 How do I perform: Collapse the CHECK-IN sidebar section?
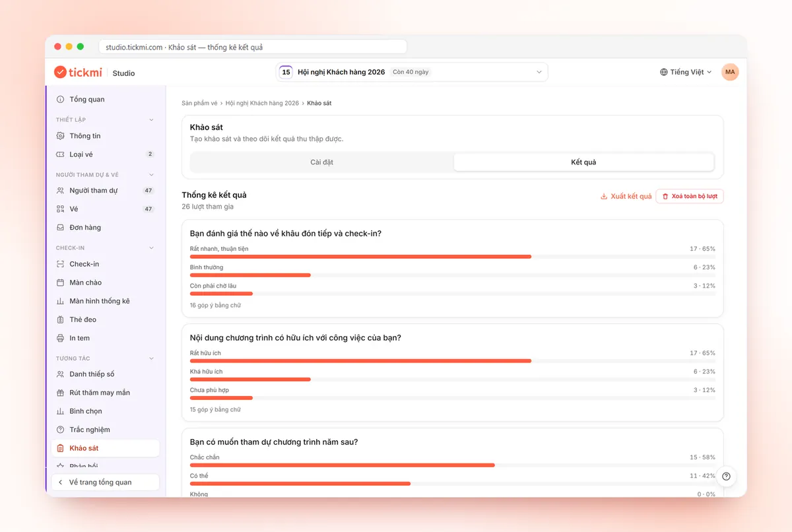point(151,248)
